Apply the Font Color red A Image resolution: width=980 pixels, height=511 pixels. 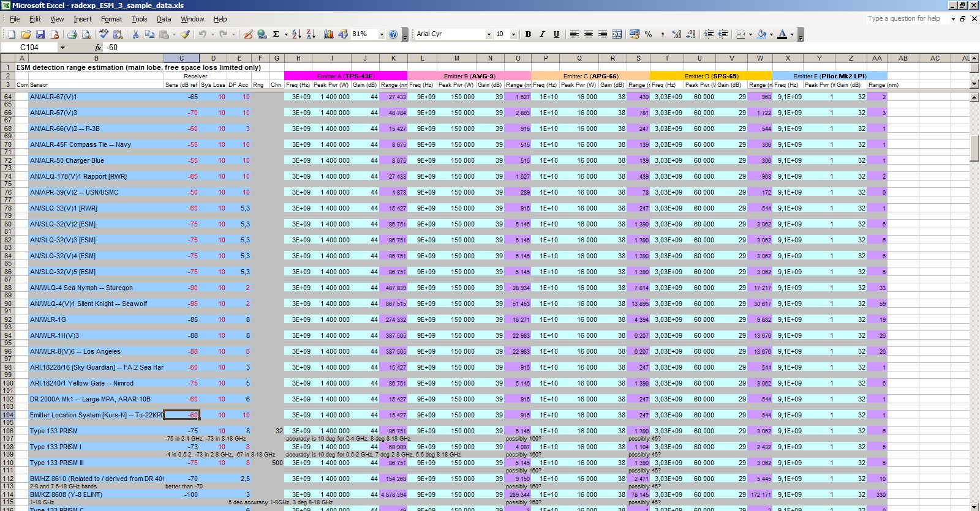point(782,34)
